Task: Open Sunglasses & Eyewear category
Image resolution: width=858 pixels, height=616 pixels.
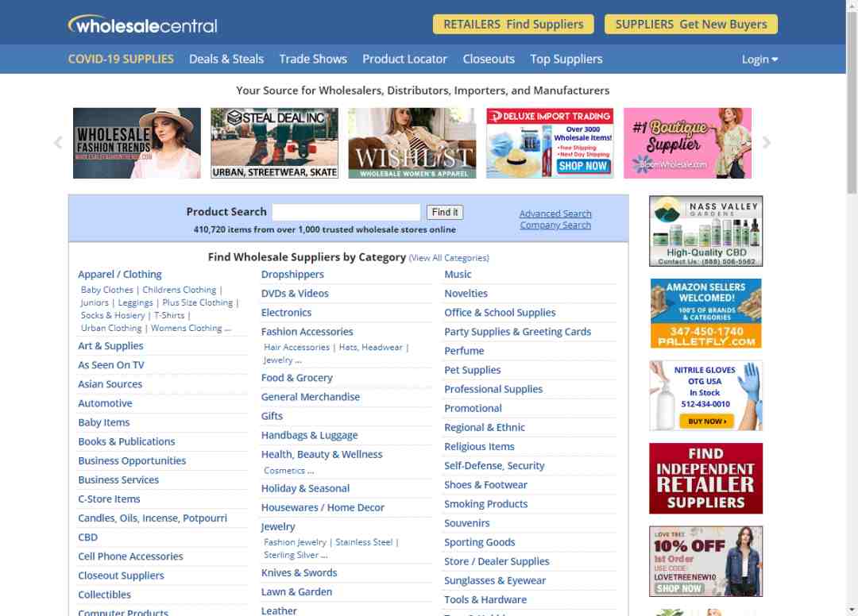Action: tap(495, 580)
